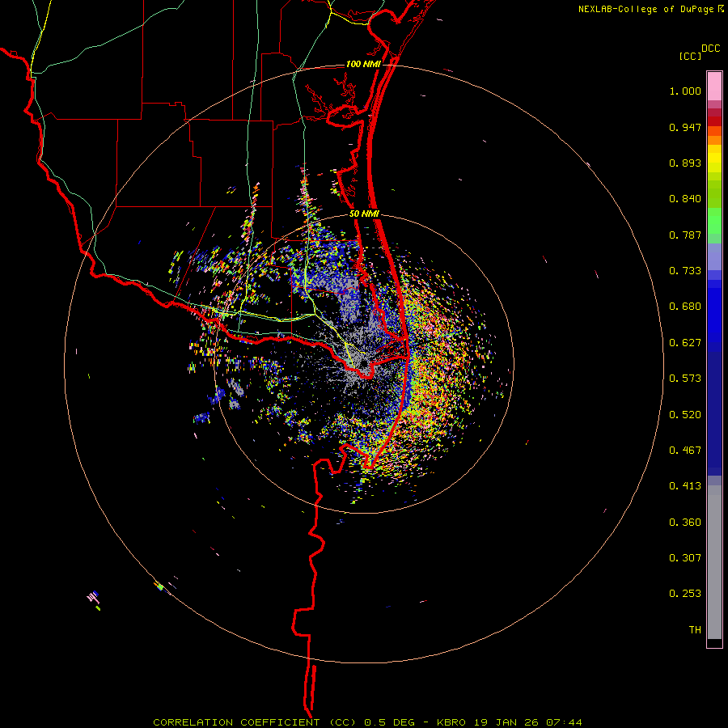Click the 0.413 scale label

pyautogui.click(x=685, y=486)
